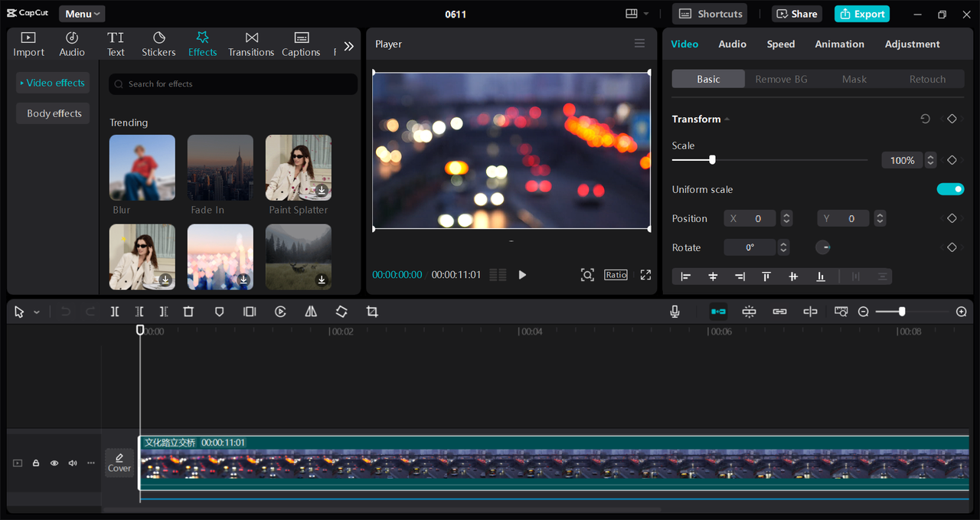Download the Paint Splatter effect

coord(322,190)
